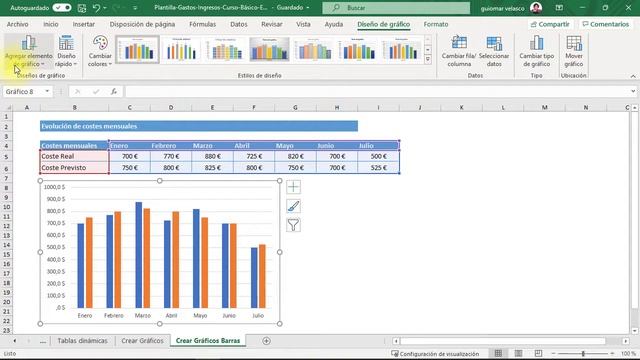Click the zoom slider handle
Image resolution: width=640 pixels, height=360 pixels.
pos(583,353)
